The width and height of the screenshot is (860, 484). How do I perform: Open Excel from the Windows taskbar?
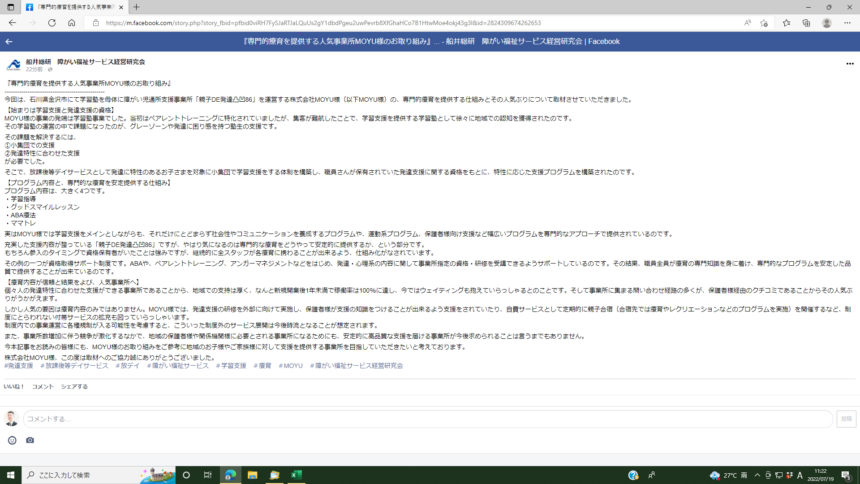click(297, 475)
